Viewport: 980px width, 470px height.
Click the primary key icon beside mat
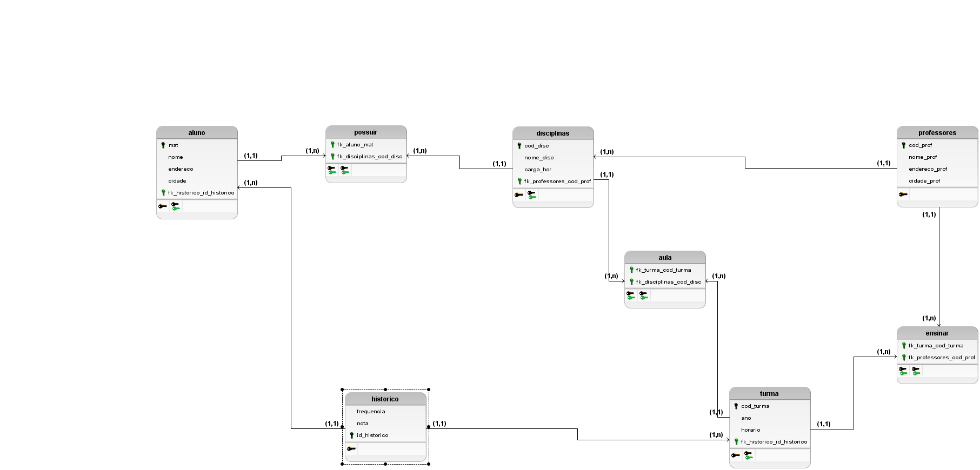(163, 145)
